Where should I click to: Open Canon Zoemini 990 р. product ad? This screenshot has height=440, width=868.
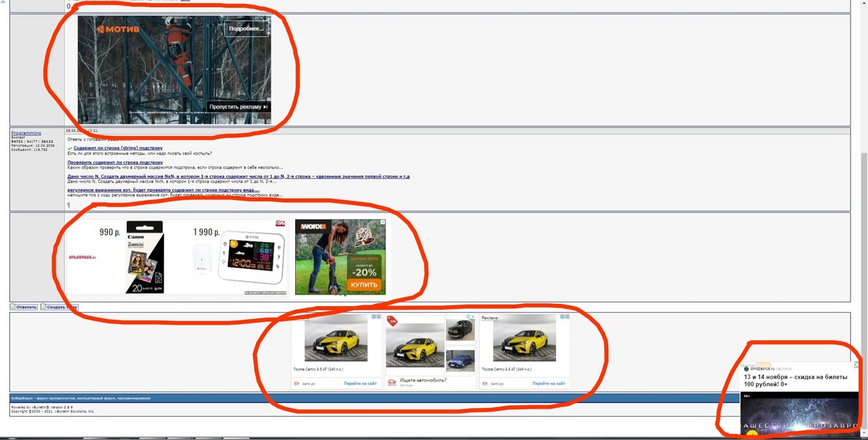coord(132,258)
